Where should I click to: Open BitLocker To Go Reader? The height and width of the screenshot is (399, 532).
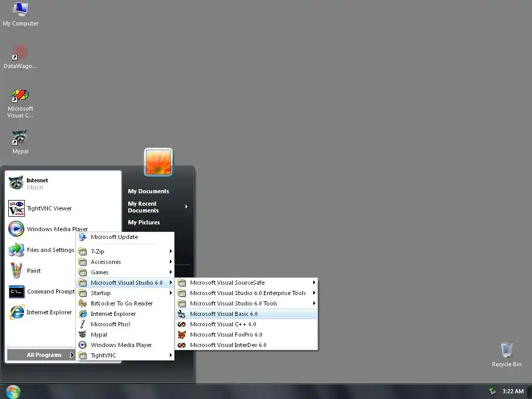[125, 303]
